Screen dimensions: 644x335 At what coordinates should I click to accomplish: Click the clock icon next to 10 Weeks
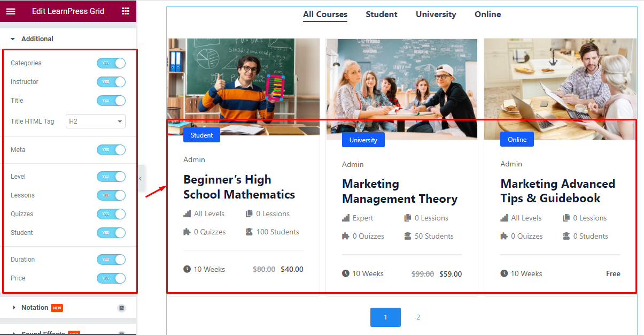click(x=188, y=269)
